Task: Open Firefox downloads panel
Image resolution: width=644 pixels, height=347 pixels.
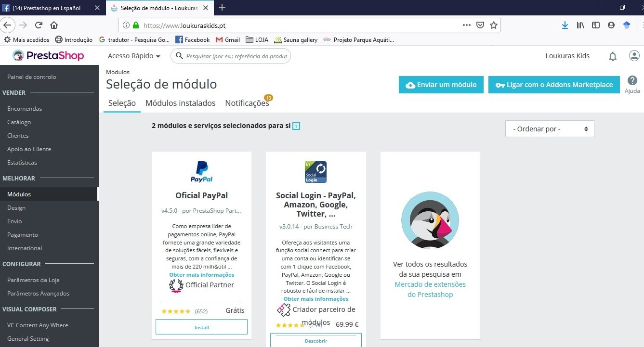Action: 565,25
